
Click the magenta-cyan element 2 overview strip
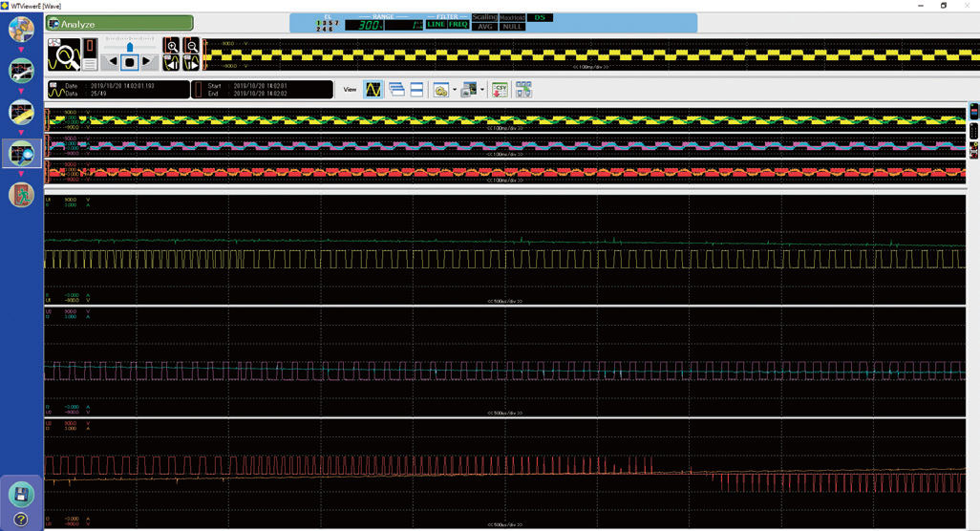[x=505, y=146]
